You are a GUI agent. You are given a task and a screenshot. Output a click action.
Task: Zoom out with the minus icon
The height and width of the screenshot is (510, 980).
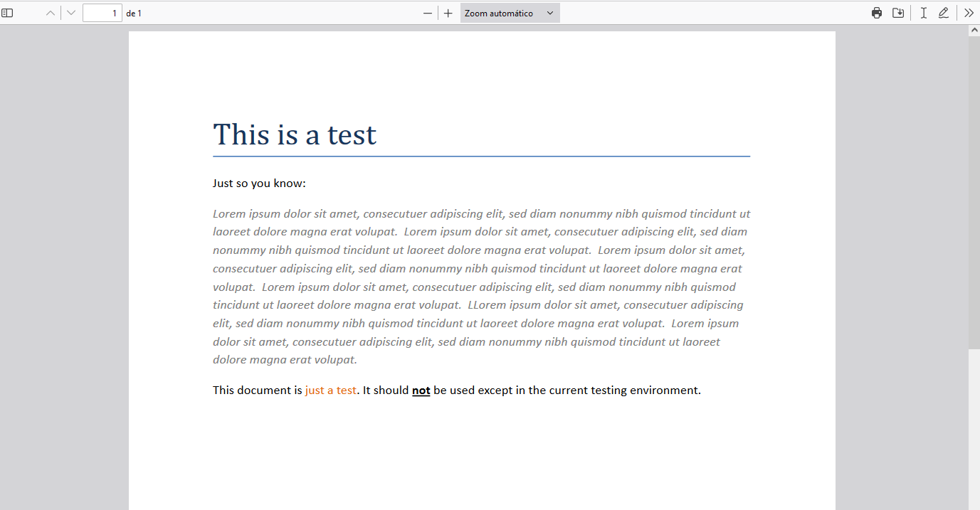click(x=427, y=13)
